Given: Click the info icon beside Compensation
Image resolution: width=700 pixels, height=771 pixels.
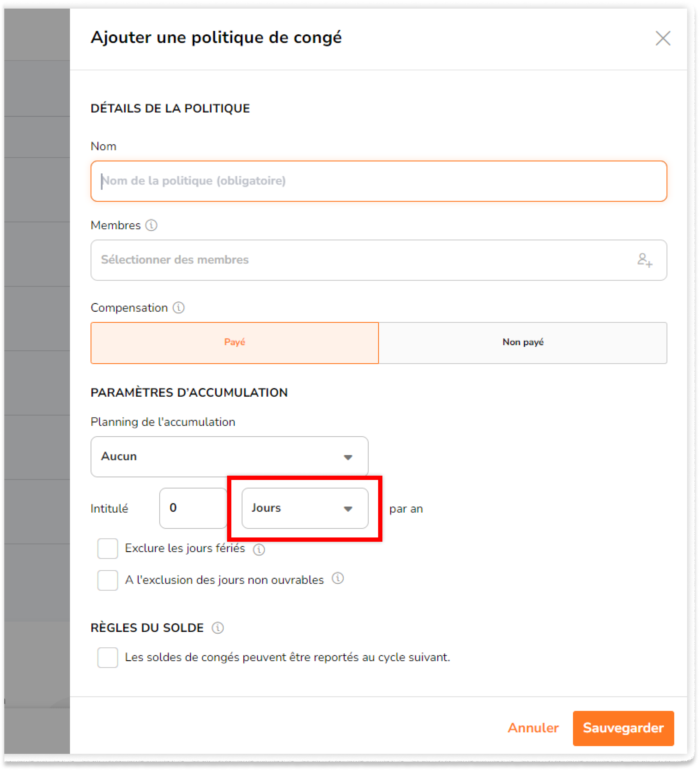Looking at the screenshot, I should (x=179, y=308).
